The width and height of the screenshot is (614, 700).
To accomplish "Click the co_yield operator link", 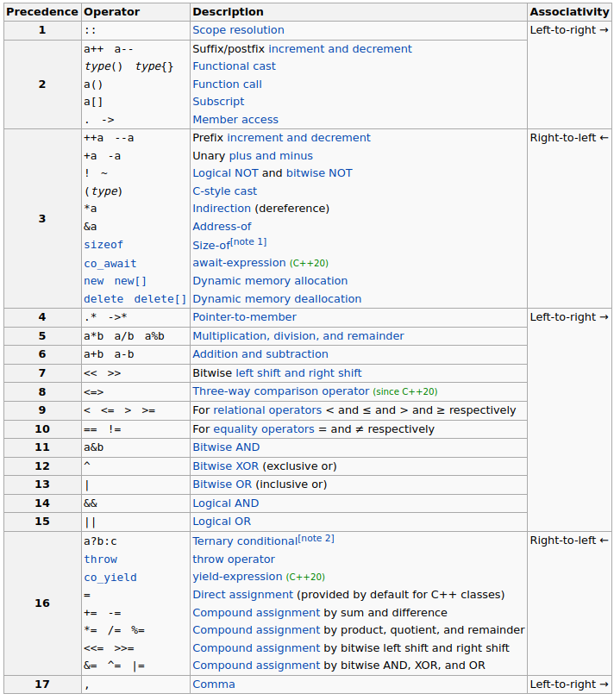I will coord(110,578).
